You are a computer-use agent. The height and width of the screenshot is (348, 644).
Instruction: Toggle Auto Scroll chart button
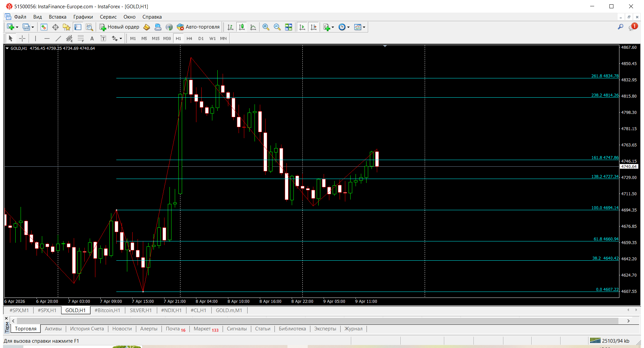[302, 27]
